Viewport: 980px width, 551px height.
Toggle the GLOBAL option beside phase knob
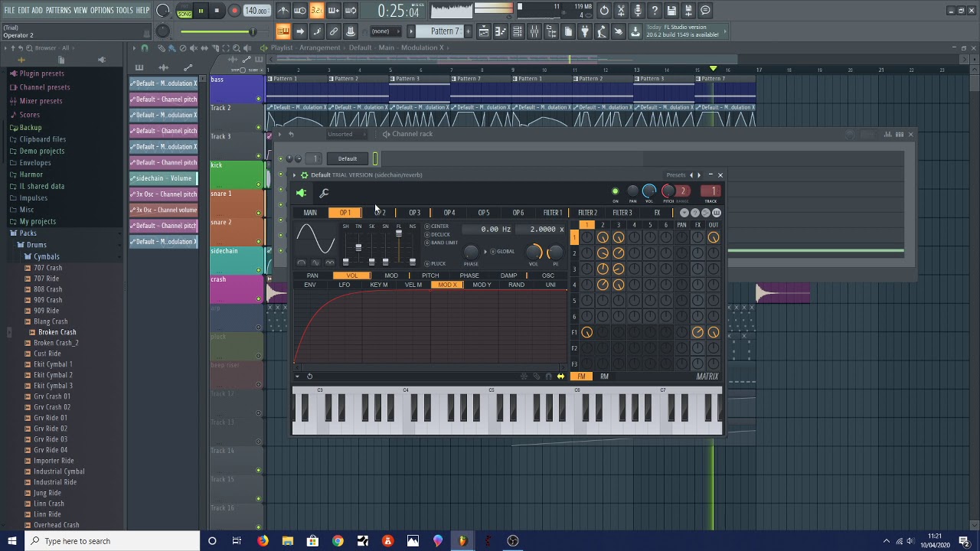click(503, 252)
